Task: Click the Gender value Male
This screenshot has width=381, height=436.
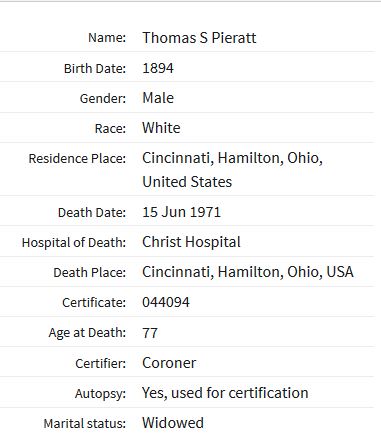Action: (158, 98)
